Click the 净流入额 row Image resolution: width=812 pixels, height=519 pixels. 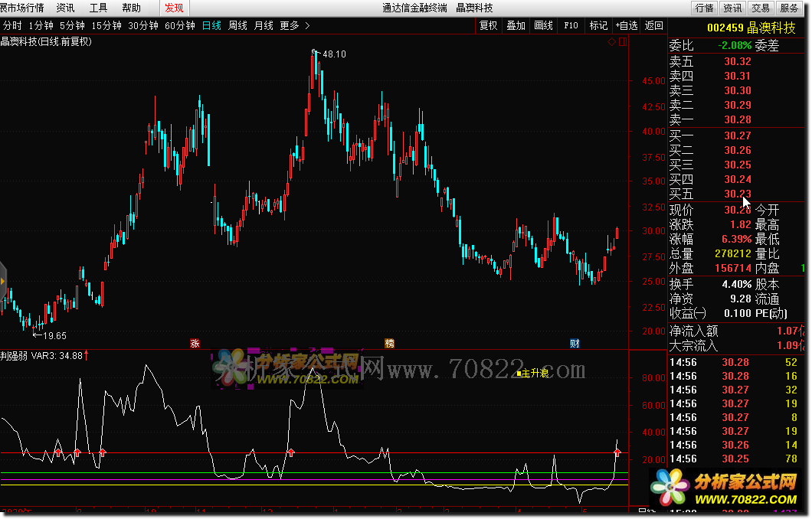pyautogui.click(x=736, y=331)
